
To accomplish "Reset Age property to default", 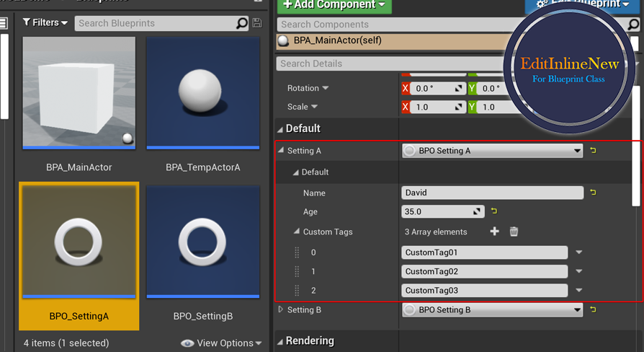I will pos(494,211).
